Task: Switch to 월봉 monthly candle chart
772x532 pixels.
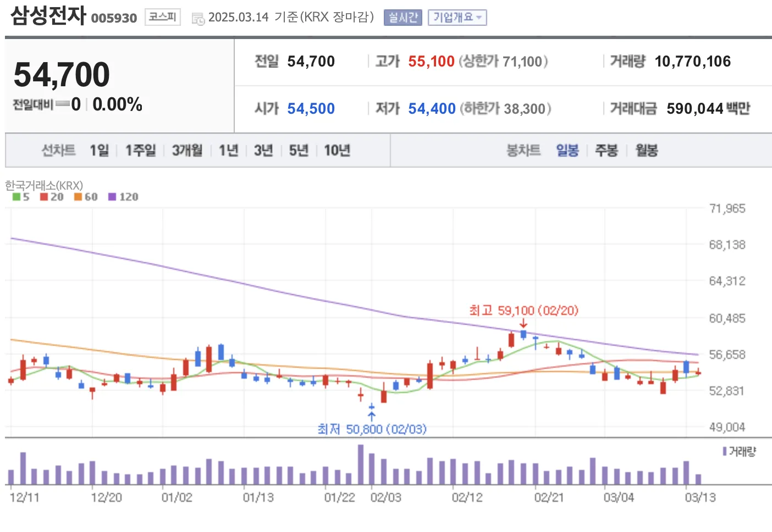Action: [647, 150]
